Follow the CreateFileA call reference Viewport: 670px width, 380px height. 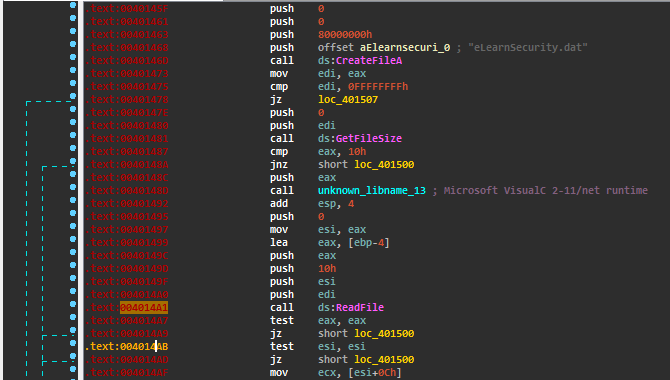(369, 61)
